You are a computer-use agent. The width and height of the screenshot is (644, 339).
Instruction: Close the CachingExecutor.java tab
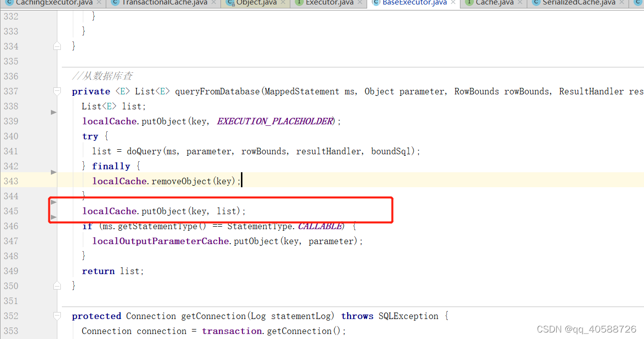pyautogui.click(x=99, y=2)
